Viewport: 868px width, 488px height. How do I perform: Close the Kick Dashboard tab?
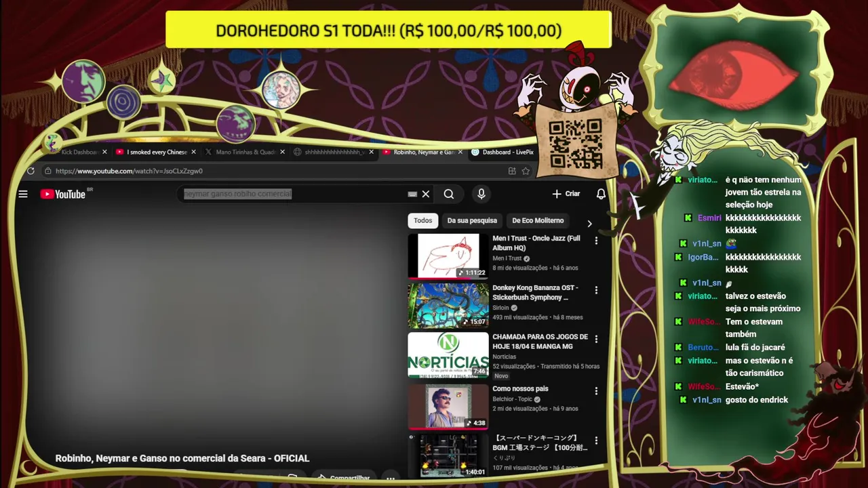(104, 152)
